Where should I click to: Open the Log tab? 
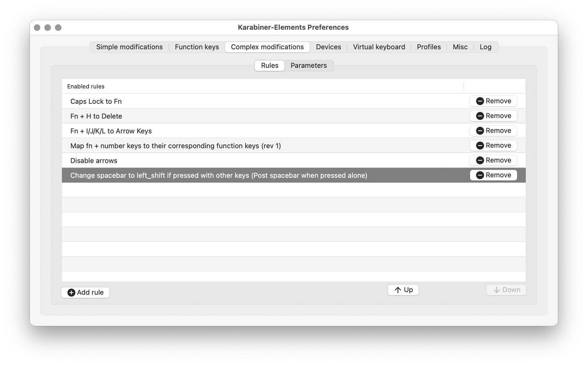(486, 47)
